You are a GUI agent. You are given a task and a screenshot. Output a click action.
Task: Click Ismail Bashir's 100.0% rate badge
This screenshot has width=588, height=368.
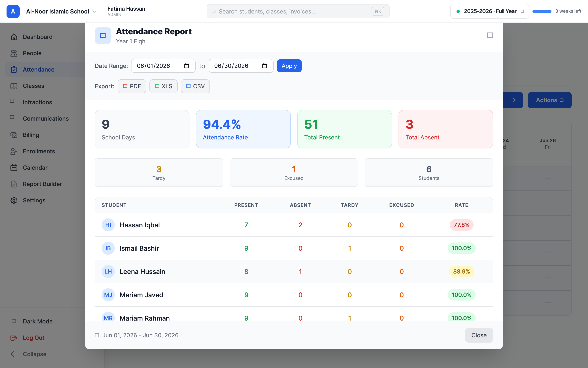[461, 248]
